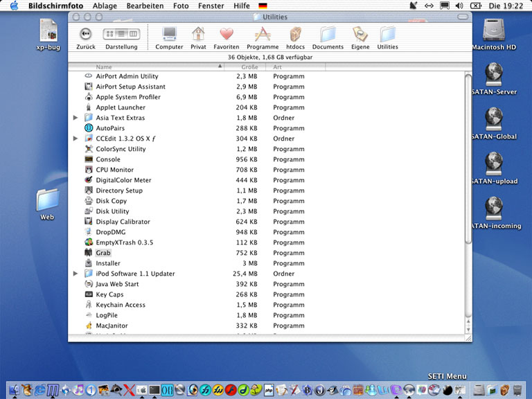Select the EmptyXTrash 0.3.5 row
Screen dimensions: 532x399
tap(266, 242)
